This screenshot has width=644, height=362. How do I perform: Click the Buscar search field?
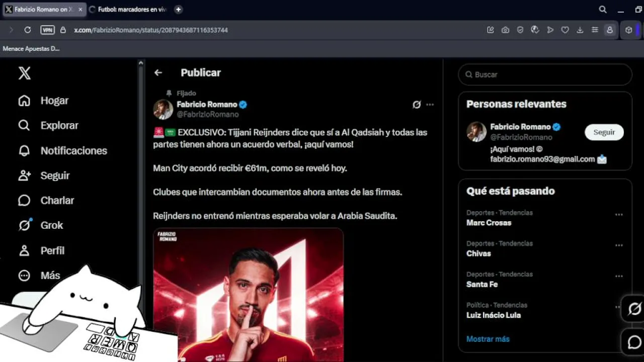tap(545, 74)
